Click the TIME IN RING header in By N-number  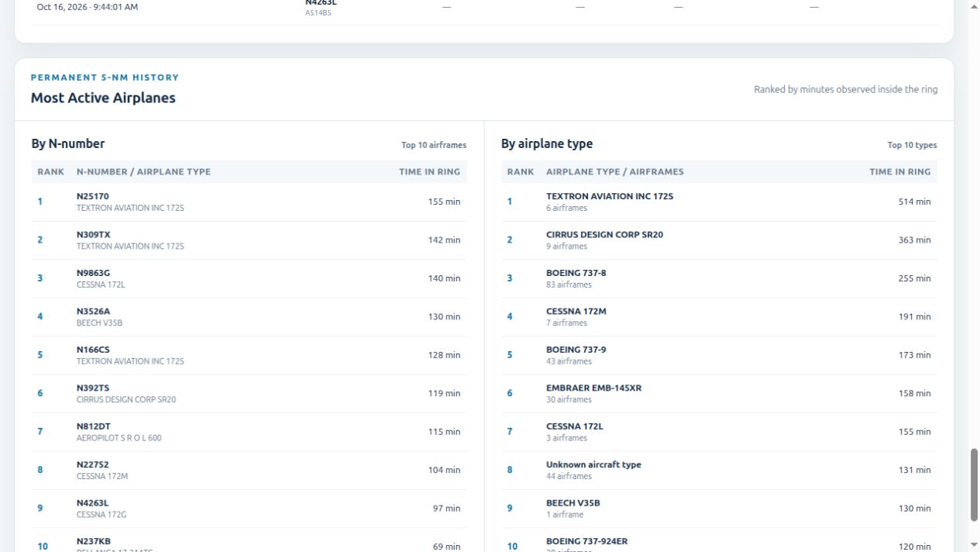[430, 172]
